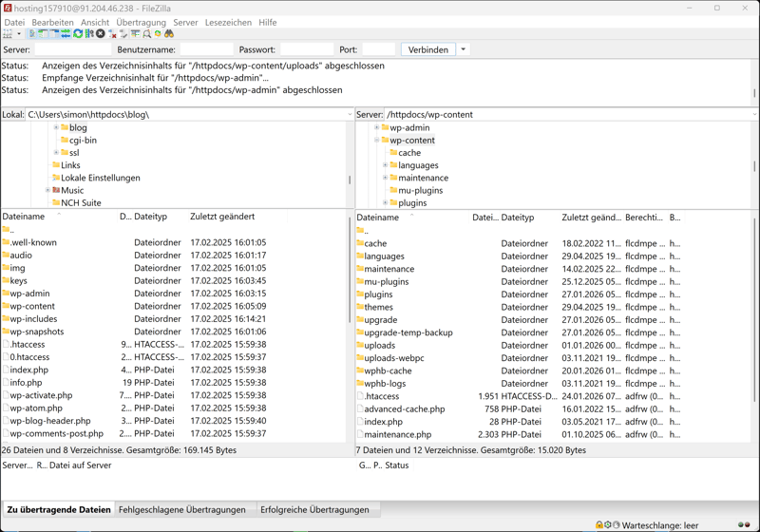Switch to the Fehlgeschlagene Übertragungen tab

pos(181,509)
